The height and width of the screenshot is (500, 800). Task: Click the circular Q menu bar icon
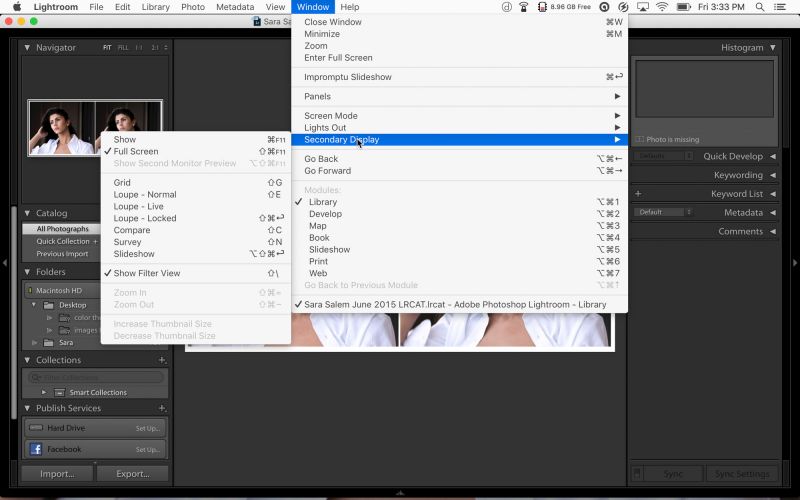tap(604, 7)
